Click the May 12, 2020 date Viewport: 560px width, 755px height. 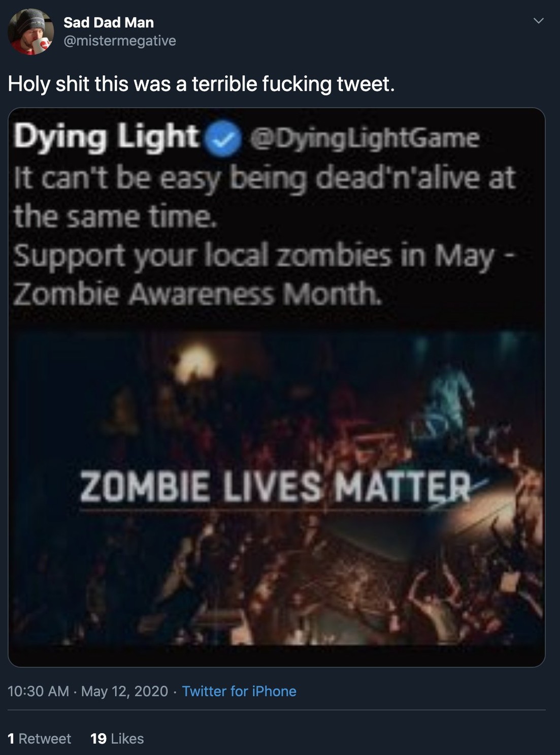pos(124,691)
